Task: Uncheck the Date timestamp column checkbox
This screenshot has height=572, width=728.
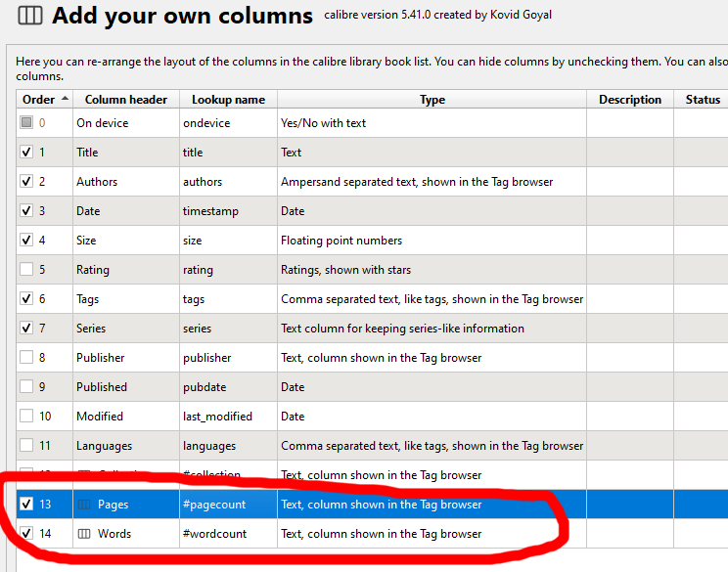Action: tap(26, 210)
